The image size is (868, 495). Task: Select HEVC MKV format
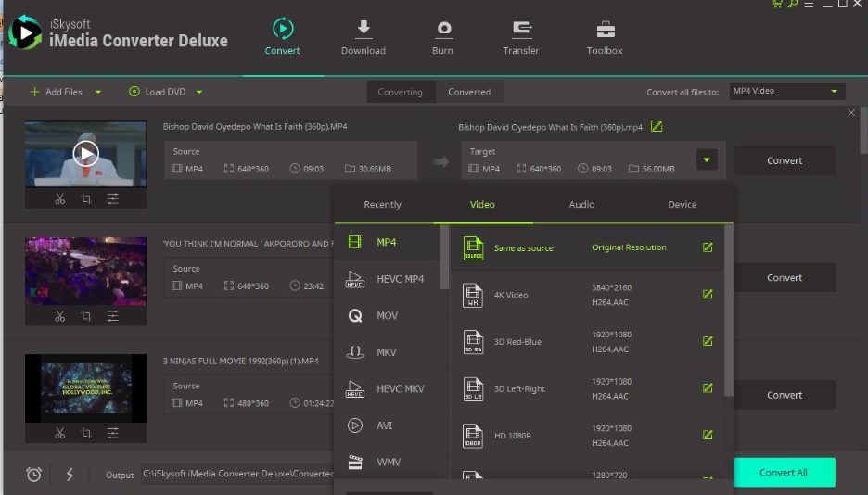click(387, 388)
